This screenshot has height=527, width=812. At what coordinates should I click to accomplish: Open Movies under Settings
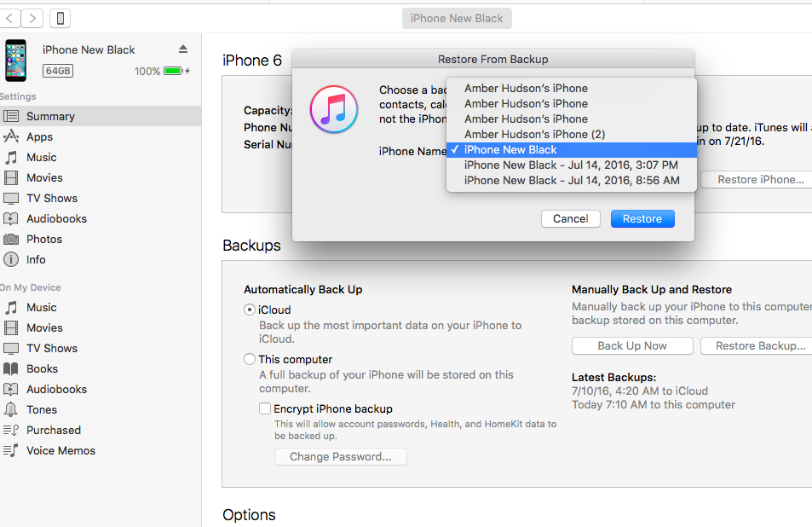(x=44, y=177)
